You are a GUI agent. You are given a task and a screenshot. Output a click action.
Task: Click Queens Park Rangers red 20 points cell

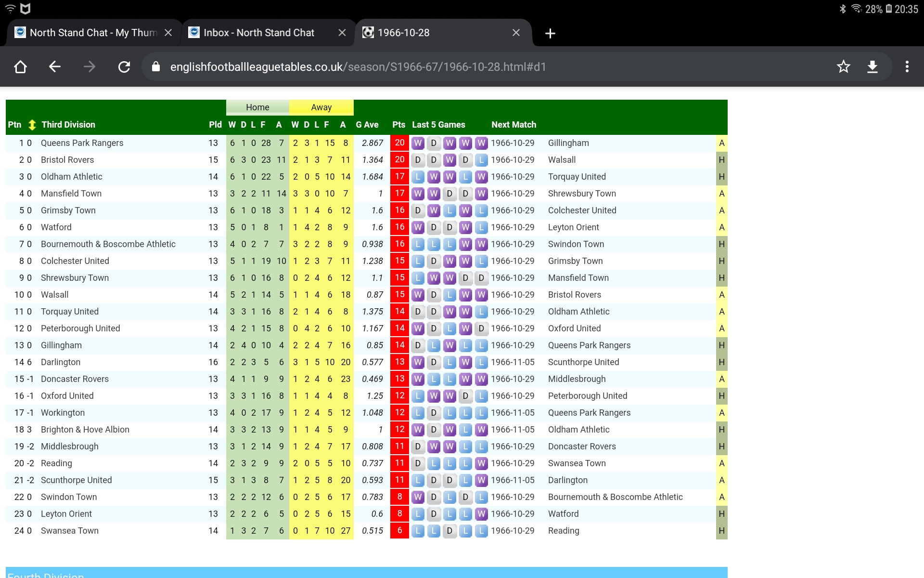pyautogui.click(x=399, y=143)
